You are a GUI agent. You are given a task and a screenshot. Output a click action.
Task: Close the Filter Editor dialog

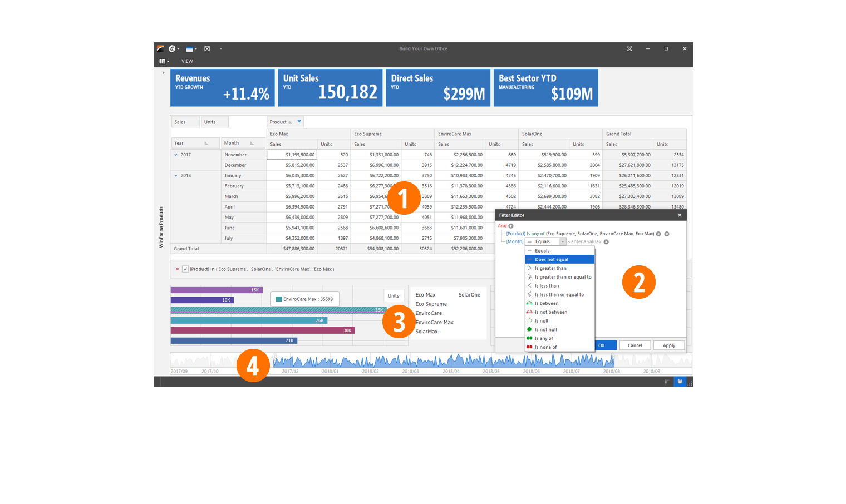pos(679,215)
